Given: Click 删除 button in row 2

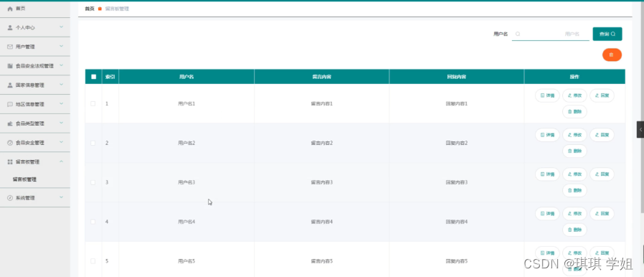Looking at the screenshot, I should [574, 151].
